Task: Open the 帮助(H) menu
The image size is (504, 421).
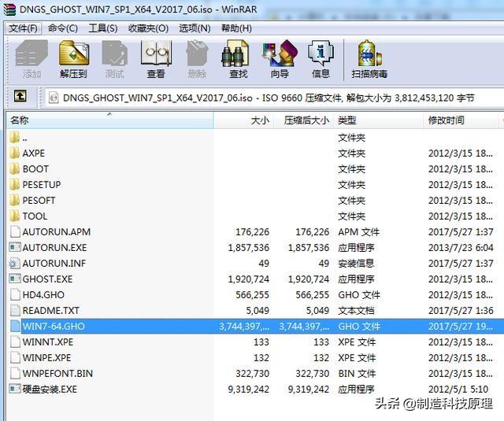Action: [236, 28]
